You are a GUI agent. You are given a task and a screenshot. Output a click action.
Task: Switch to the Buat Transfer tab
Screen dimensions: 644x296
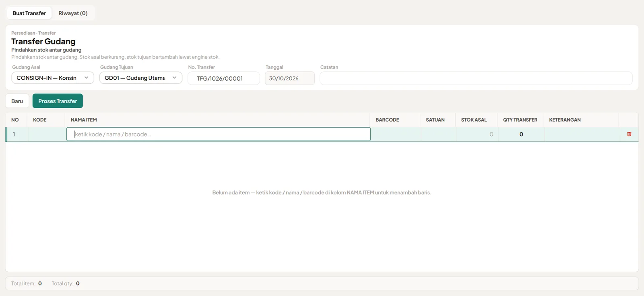(x=29, y=13)
